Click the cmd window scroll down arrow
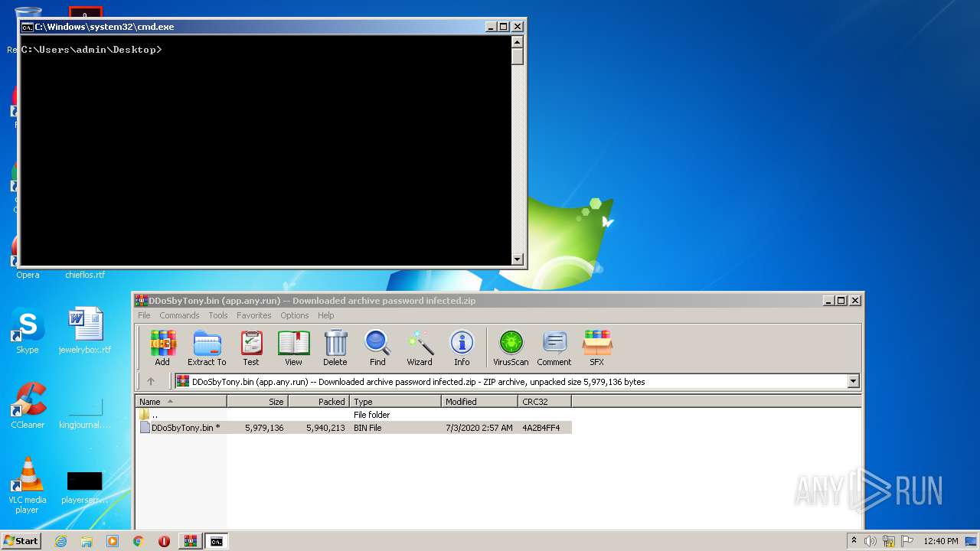980x551 pixels. [x=518, y=259]
